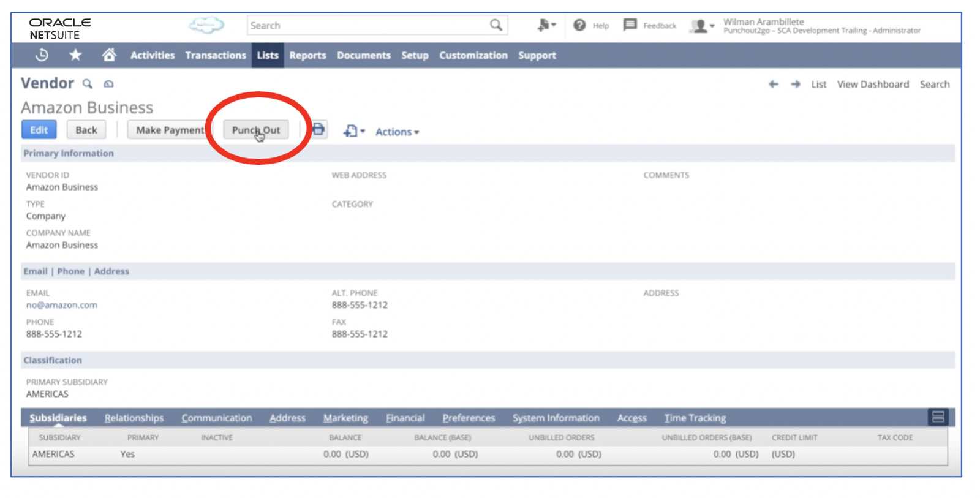
Task: Click the subtab layout toggle icon
Action: coord(938,417)
